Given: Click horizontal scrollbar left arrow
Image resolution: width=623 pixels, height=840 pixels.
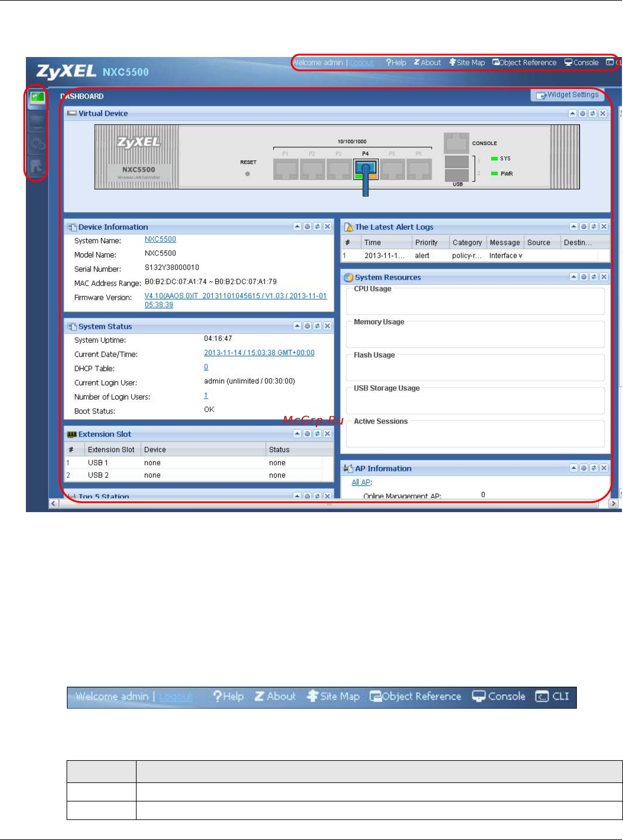Looking at the screenshot, I should coord(54,504).
